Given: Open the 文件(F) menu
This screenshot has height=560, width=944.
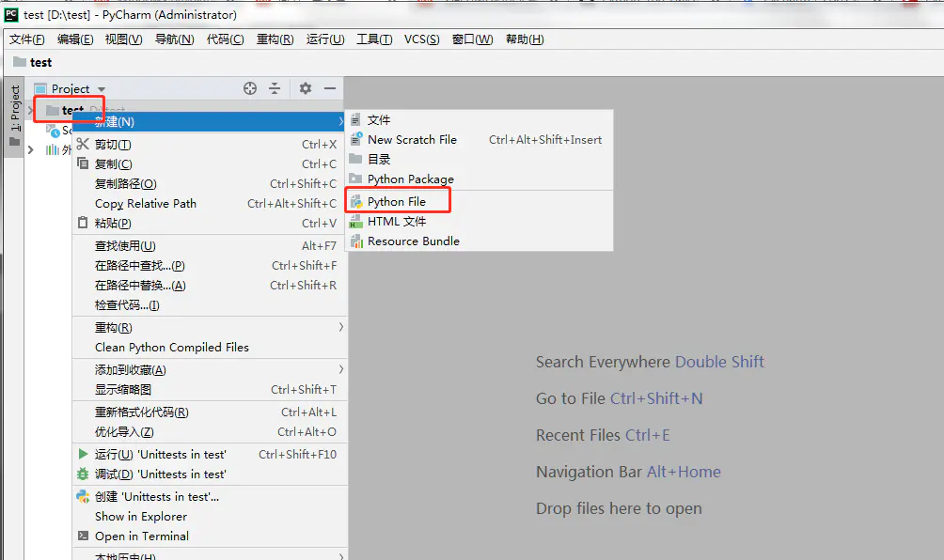Looking at the screenshot, I should point(27,39).
